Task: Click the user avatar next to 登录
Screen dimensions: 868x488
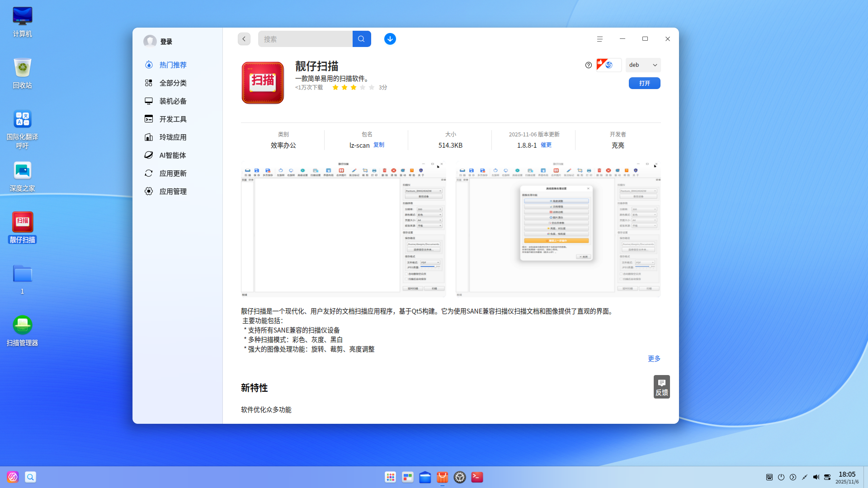Action: [x=150, y=42]
